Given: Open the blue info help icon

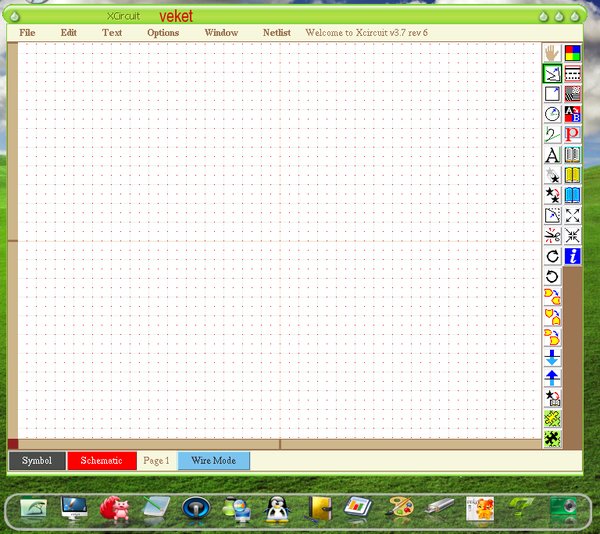Looking at the screenshot, I should tap(572, 256).
